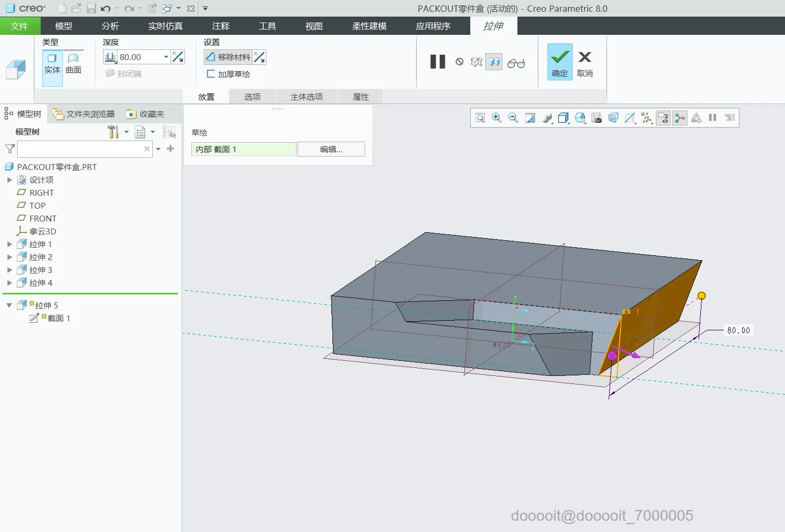
Task: Select the 曲面 surface type
Action: [73, 64]
